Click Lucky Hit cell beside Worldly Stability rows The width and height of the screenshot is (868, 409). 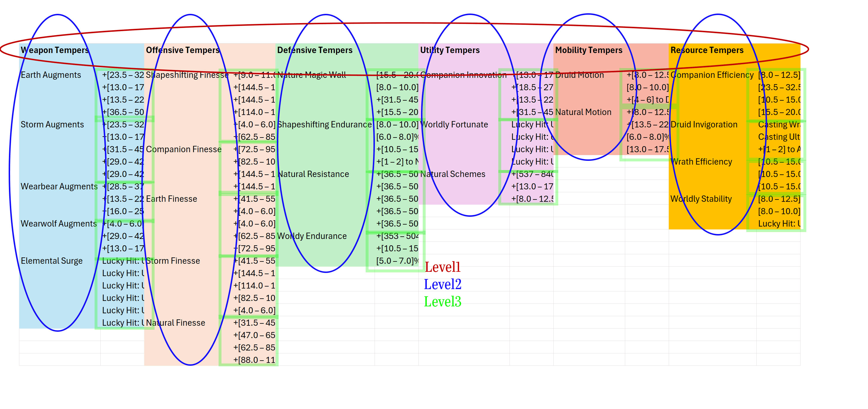(778, 223)
